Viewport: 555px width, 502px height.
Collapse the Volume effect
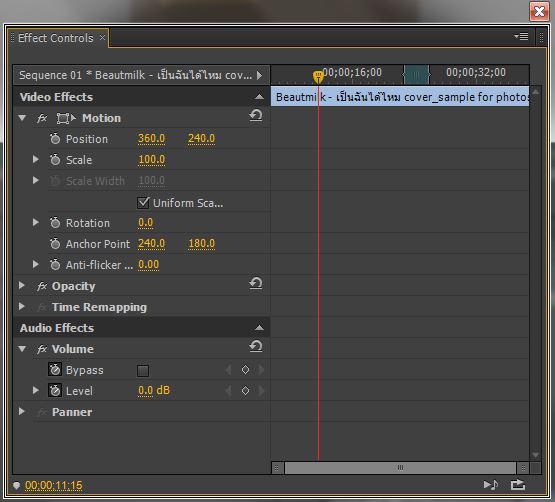[22, 349]
